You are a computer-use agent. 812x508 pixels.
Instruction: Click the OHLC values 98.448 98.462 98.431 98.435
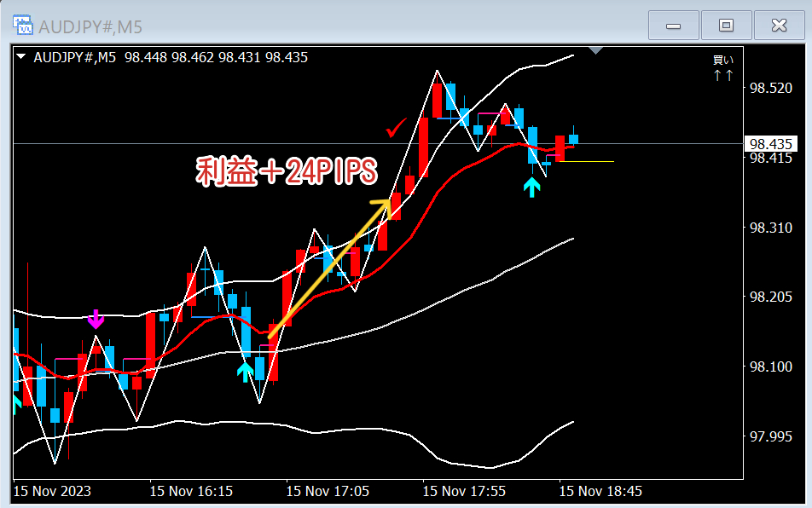coord(216,57)
